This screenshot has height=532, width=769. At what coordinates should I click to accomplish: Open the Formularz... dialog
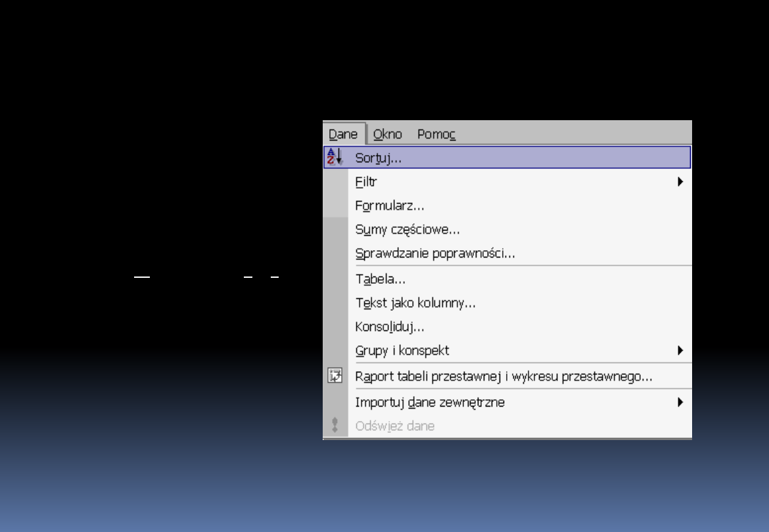[x=390, y=206]
